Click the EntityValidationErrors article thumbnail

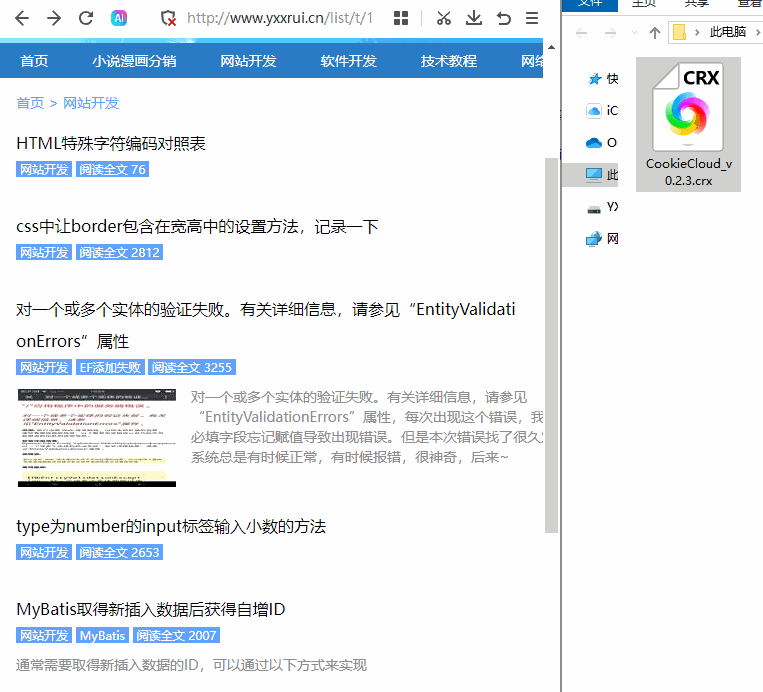(97, 437)
